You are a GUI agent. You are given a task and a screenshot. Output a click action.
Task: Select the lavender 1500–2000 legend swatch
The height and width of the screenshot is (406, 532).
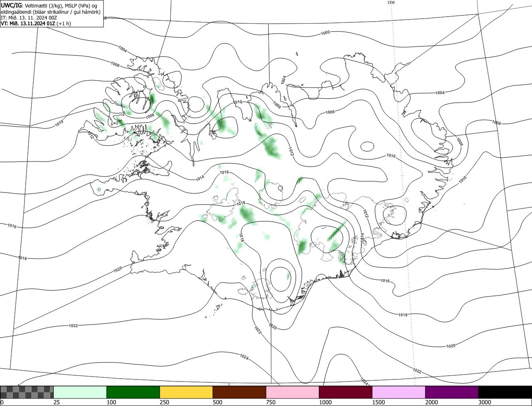pos(399,392)
